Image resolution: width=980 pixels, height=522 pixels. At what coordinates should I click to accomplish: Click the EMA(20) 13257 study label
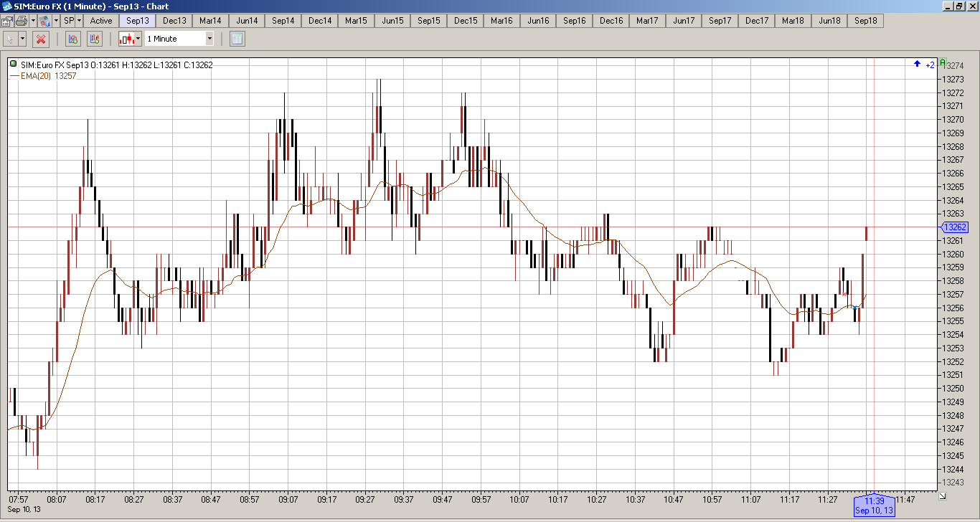(49, 76)
